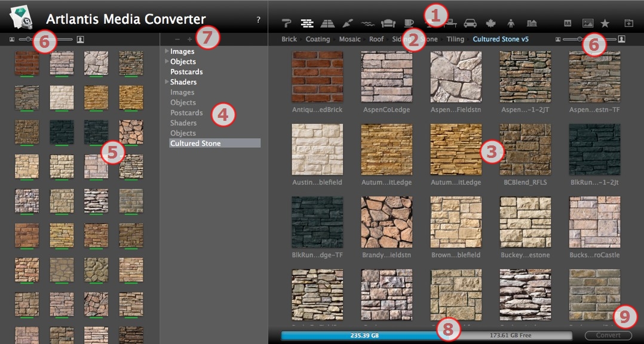Select the maple leaf plants category icon
644x344 pixels.
[491, 23]
